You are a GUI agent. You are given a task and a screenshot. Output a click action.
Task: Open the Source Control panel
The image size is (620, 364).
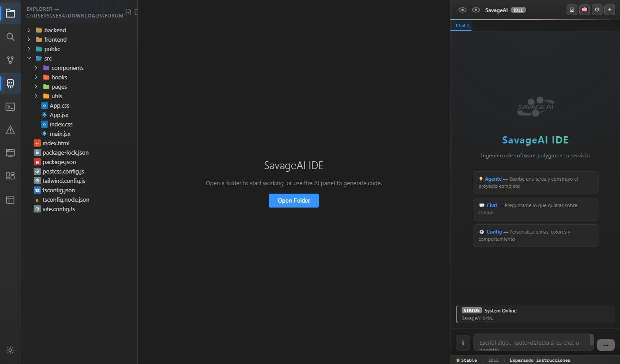[x=10, y=60]
